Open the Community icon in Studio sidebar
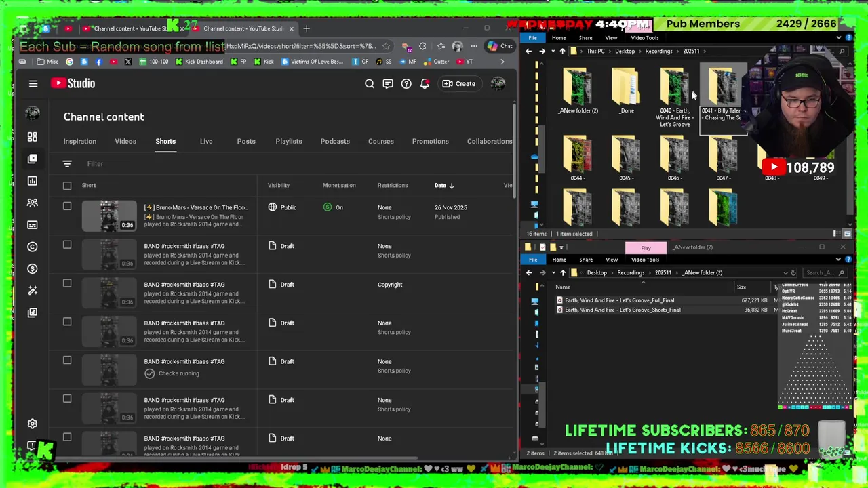Screen dimensions: 868x488 32,203
